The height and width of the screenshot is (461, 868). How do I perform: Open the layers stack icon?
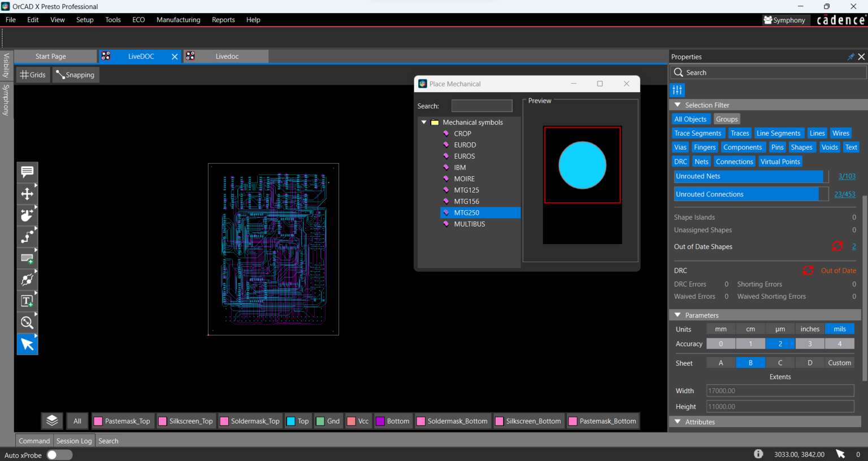pyautogui.click(x=52, y=421)
